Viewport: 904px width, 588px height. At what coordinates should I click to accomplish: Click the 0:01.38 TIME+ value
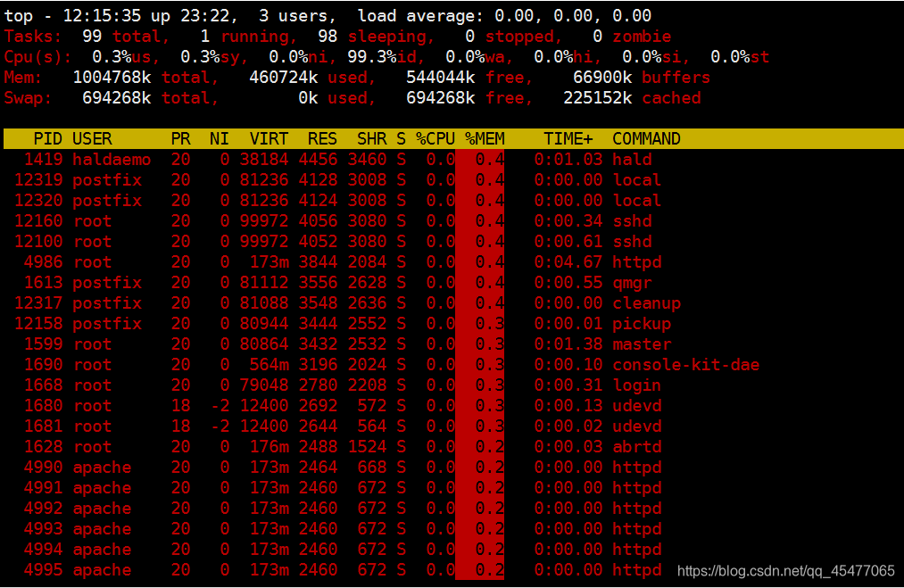click(568, 344)
